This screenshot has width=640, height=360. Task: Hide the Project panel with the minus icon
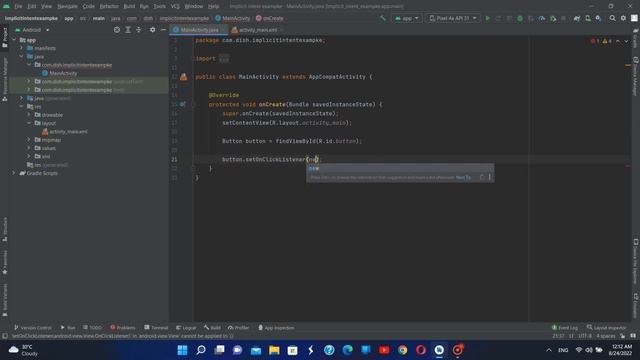click(x=163, y=30)
